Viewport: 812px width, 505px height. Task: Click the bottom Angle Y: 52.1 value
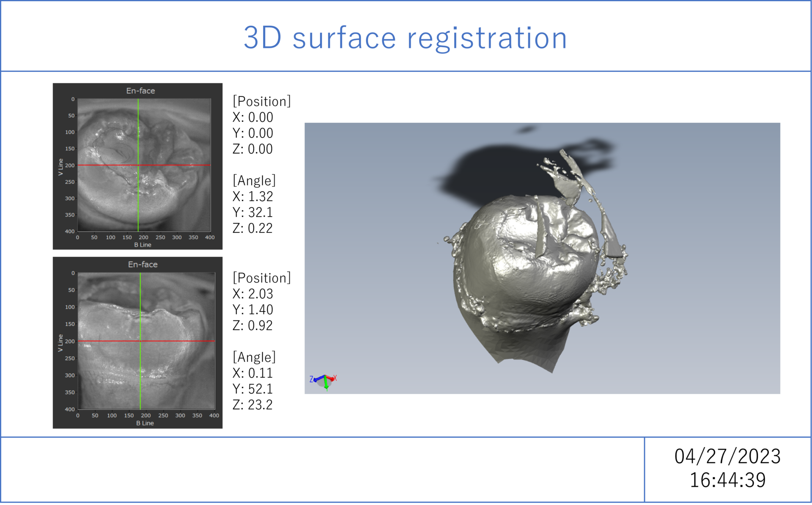[252, 389]
